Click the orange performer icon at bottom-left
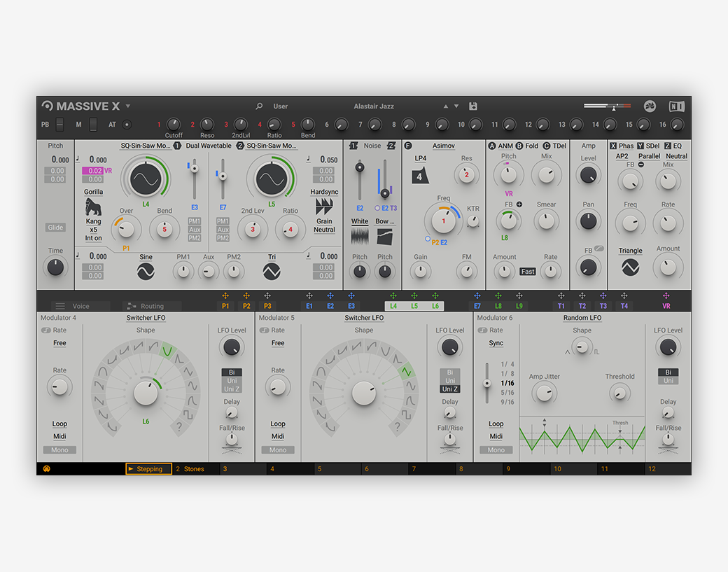Screen dimensions: 728x572 (x=46, y=468)
